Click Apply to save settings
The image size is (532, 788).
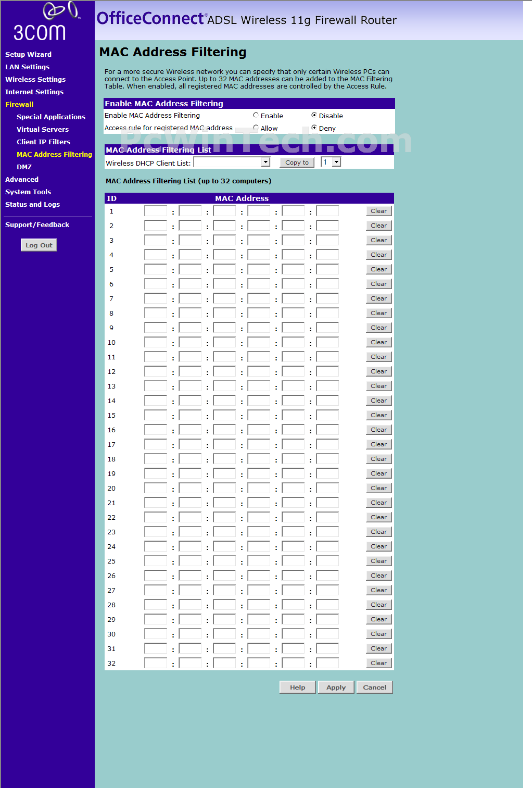click(336, 687)
